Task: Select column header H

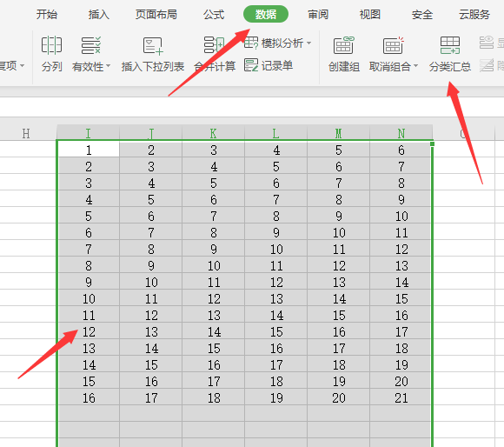Action: tap(26, 133)
